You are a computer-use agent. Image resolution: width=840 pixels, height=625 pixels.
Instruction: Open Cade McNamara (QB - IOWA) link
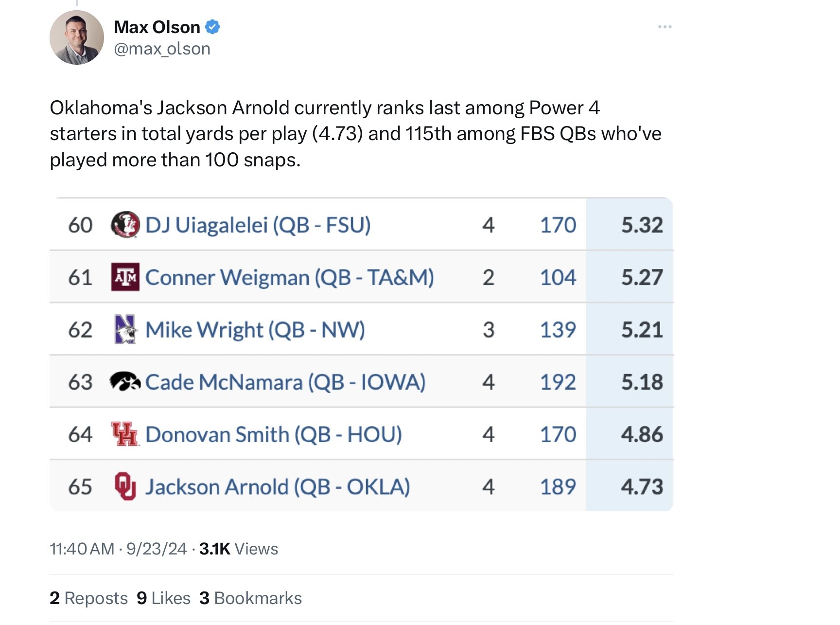[x=285, y=382]
